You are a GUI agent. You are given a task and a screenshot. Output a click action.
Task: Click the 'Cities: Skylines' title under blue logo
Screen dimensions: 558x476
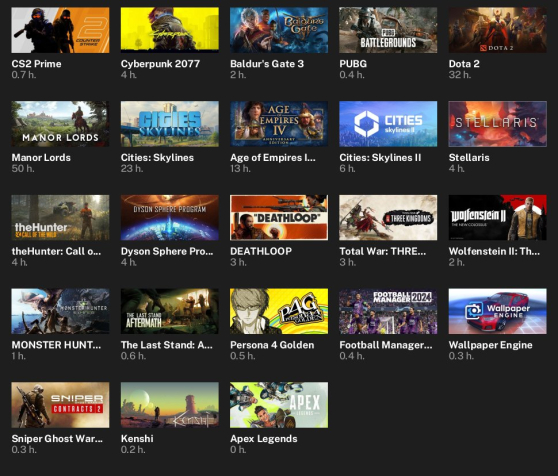tap(157, 157)
